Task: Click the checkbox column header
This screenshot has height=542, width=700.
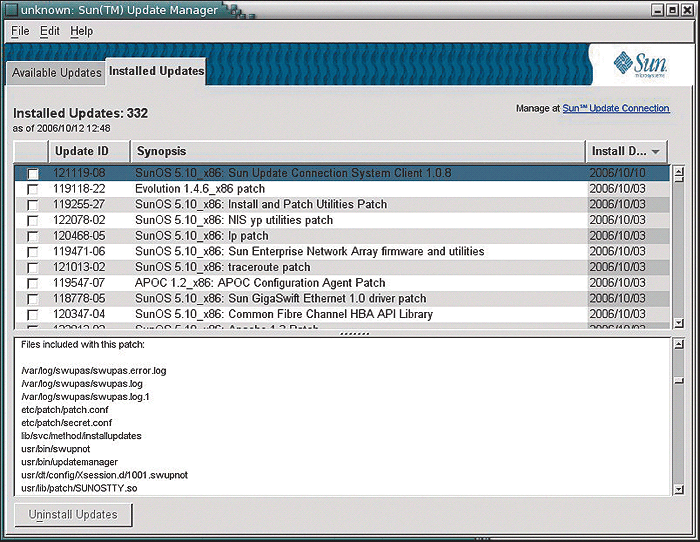Action: pyautogui.click(x=31, y=151)
